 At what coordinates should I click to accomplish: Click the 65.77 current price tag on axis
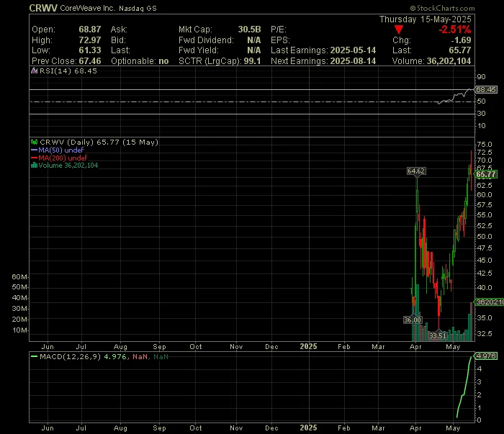tap(486, 174)
